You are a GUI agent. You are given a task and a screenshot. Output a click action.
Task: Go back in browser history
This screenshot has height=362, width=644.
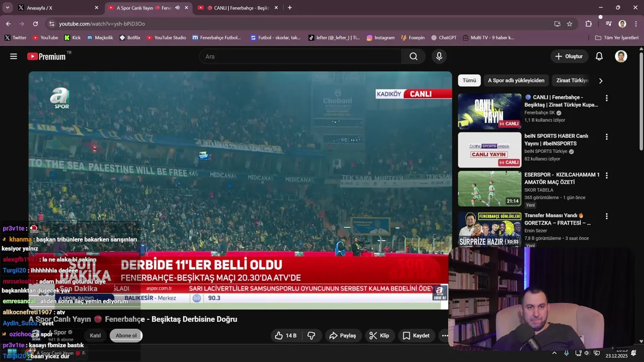click(x=8, y=24)
